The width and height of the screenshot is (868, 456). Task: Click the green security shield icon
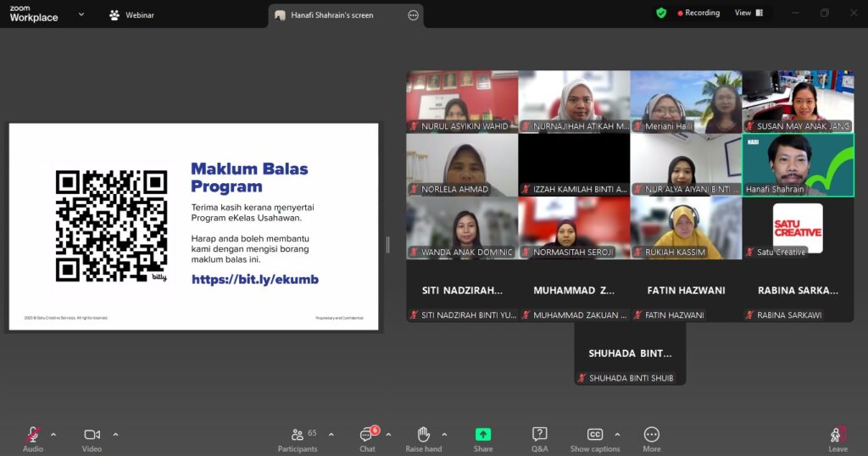point(661,13)
